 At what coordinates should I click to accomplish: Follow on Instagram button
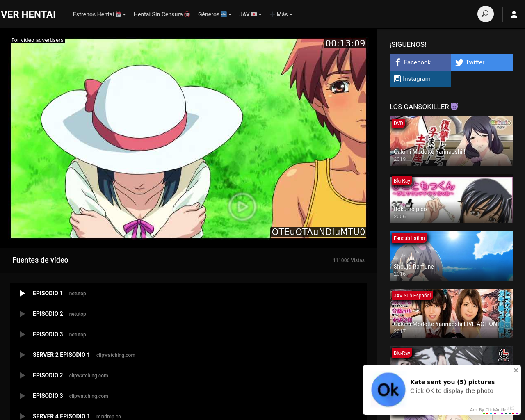point(420,79)
